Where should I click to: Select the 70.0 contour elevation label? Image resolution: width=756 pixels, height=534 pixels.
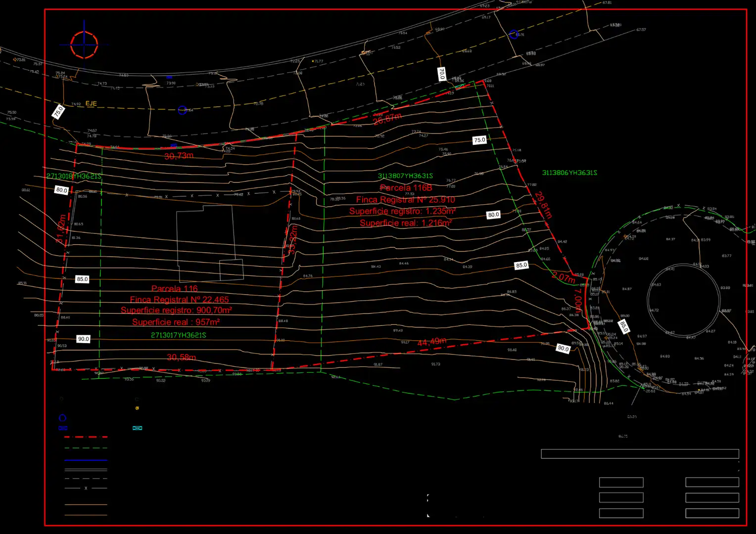[442, 74]
